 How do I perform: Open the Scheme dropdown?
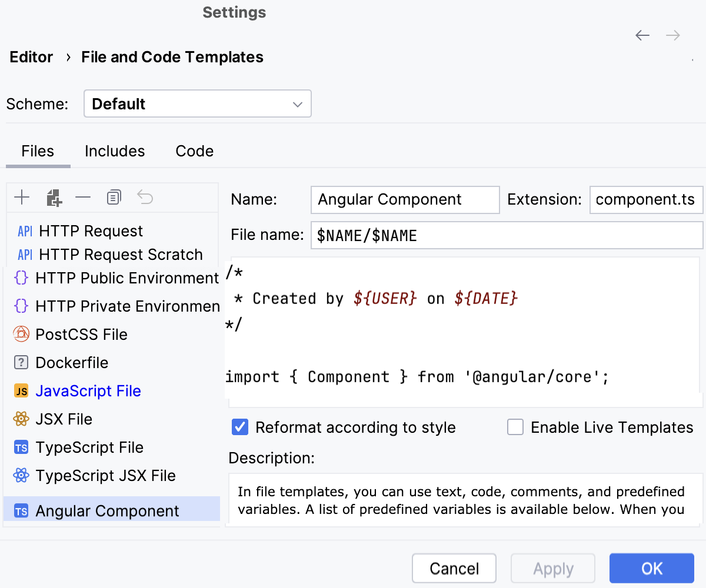(x=197, y=104)
